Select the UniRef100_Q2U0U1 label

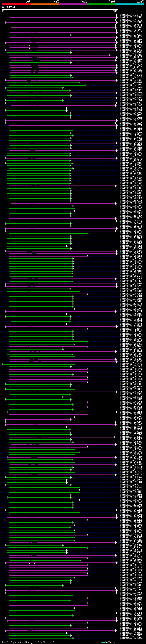click(131, 562)
